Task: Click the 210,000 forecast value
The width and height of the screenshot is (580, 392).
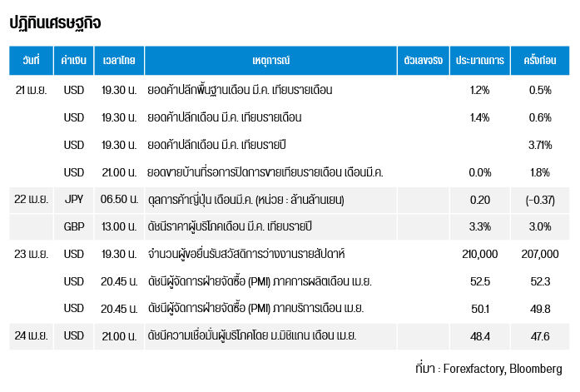Action: click(x=479, y=254)
